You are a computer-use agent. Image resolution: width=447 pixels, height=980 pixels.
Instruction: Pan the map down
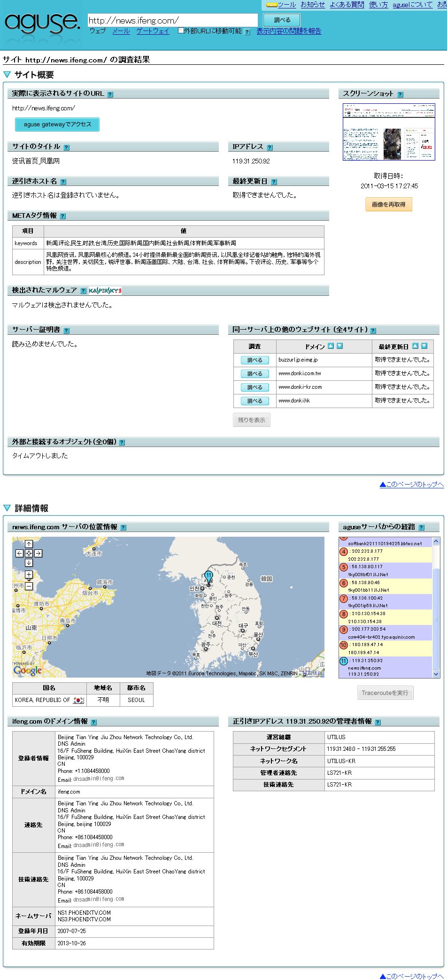point(29,563)
